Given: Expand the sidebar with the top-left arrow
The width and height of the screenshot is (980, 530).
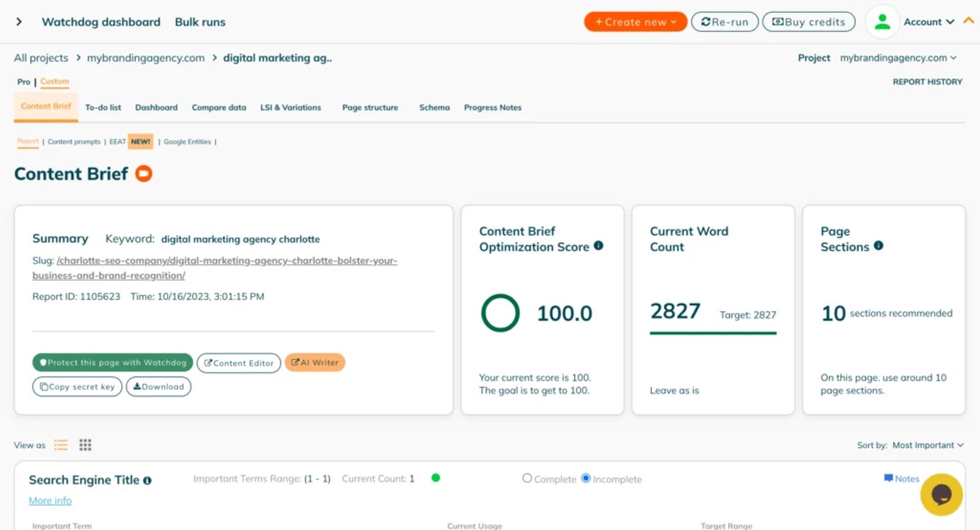Looking at the screenshot, I should point(19,22).
